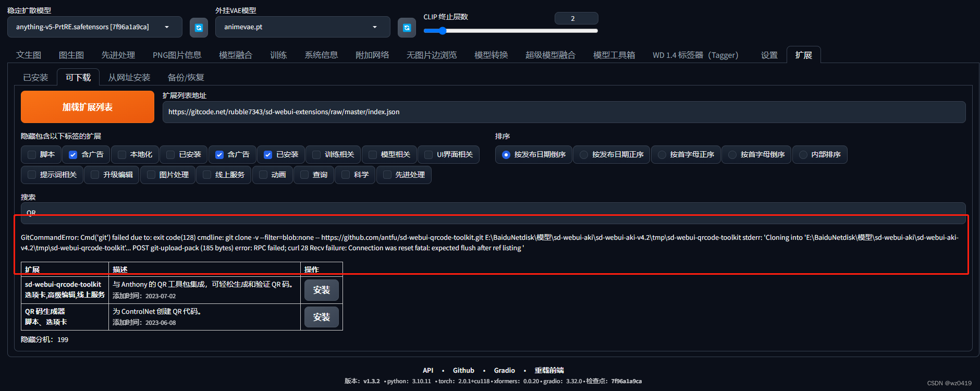Open the 系统信息 tab
980x391 pixels.
(322, 55)
